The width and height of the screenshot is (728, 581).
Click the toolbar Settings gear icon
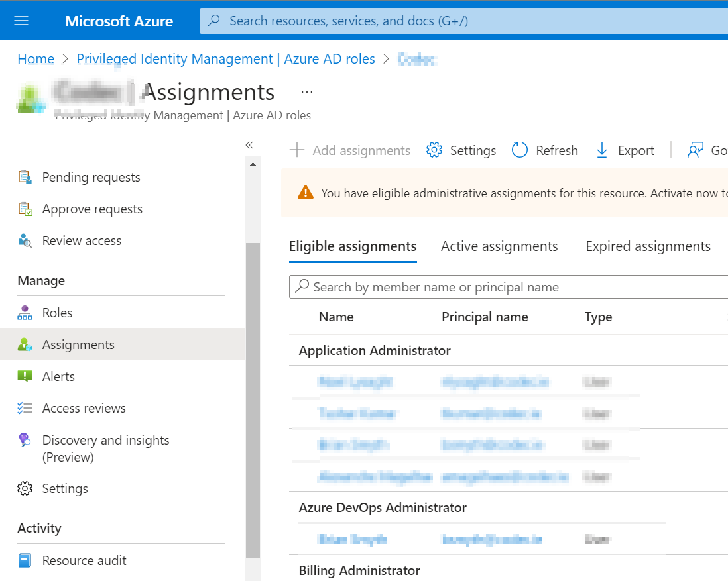434,150
